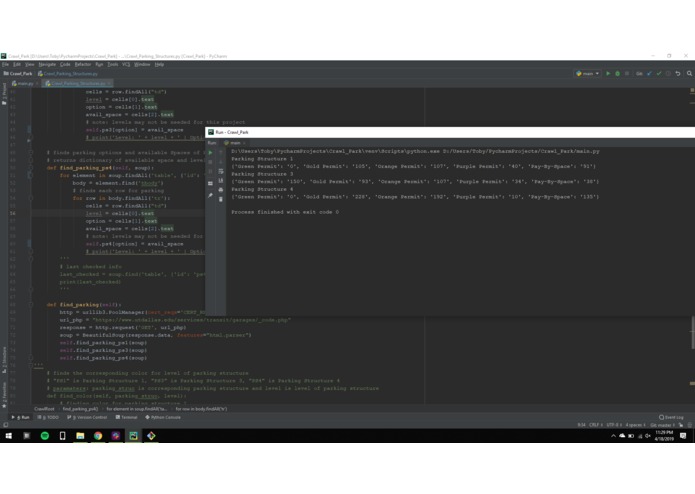Screen dimensions: 695x494
Task: Click the layout icon in Run window sidebar
Action: click(211, 183)
